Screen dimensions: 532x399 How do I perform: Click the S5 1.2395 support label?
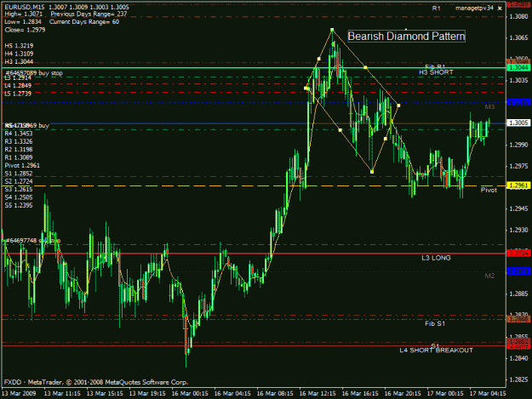pyautogui.click(x=19, y=205)
